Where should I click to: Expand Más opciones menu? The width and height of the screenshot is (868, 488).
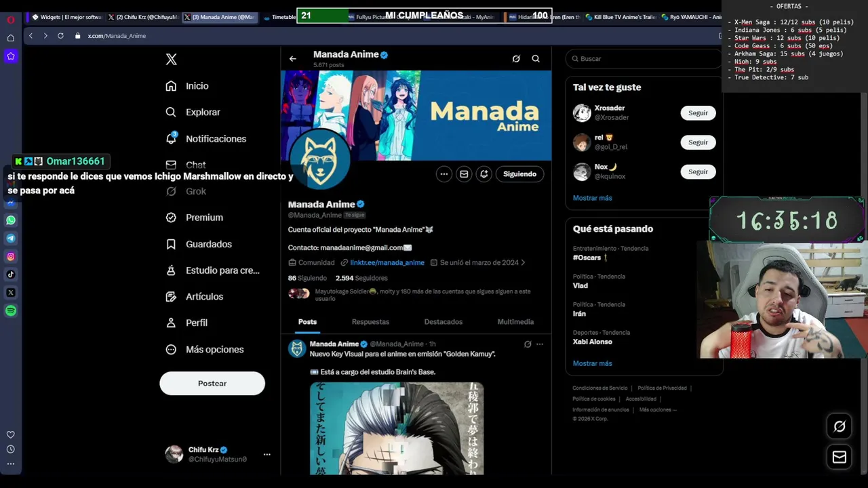coord(205,349)
